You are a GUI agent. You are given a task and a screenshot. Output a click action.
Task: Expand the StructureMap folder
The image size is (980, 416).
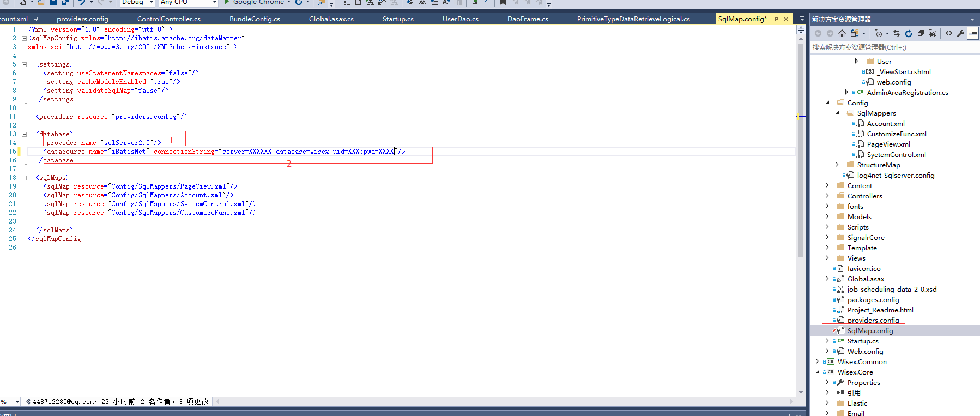click(x=837, y=165)
